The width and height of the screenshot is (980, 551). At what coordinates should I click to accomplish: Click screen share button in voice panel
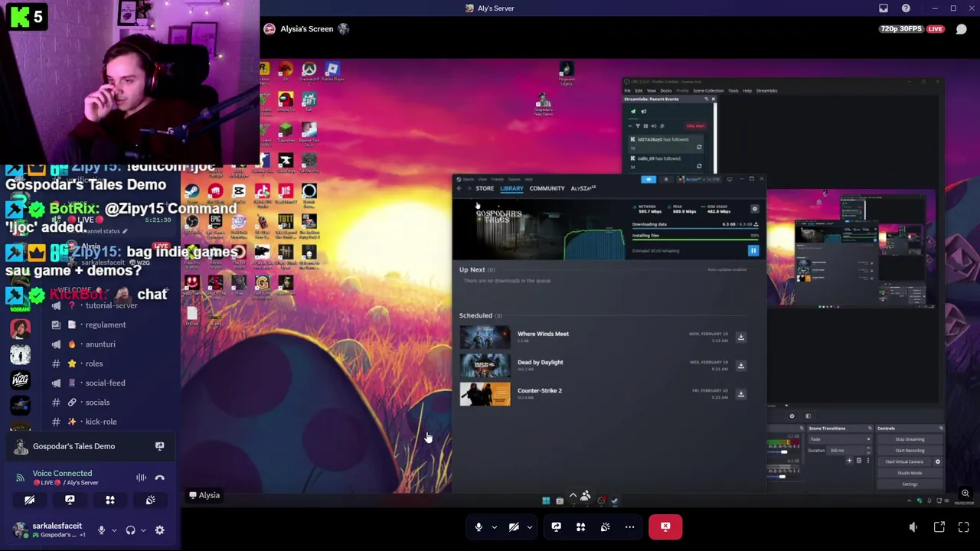click(x=70, y=500)
